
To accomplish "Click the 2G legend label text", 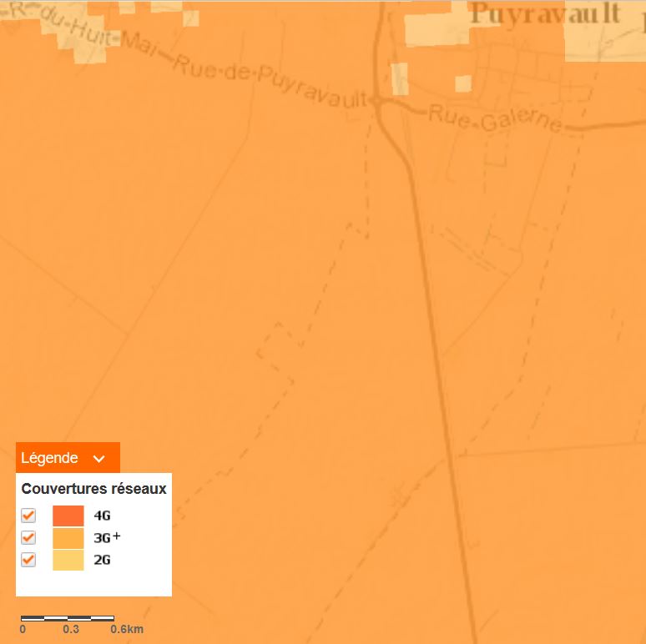I will click(x=102, y=560).
